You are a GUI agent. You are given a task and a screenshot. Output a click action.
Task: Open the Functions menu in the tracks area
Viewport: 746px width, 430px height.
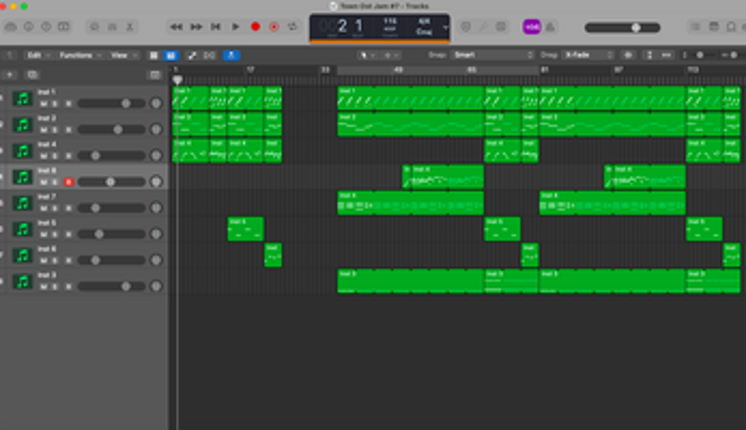76,55
